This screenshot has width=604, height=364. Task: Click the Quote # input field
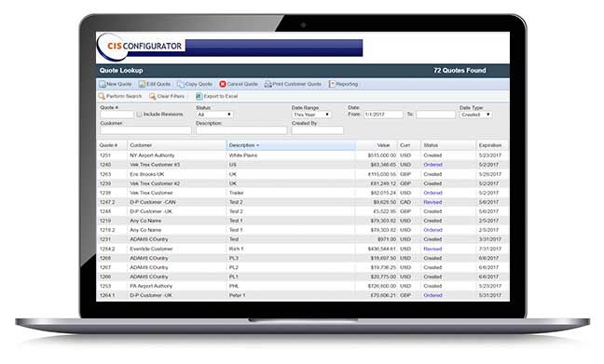[x=117, y=115]
